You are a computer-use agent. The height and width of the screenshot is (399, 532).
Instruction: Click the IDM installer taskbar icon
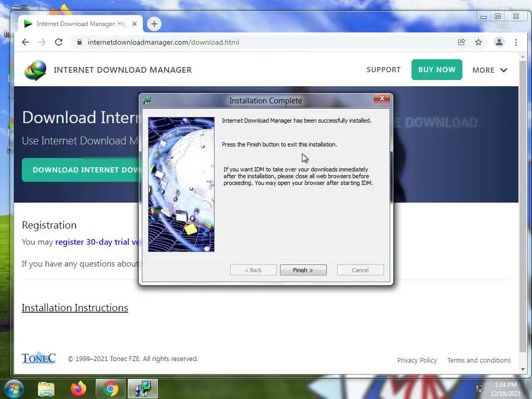[x=142, y=389]
